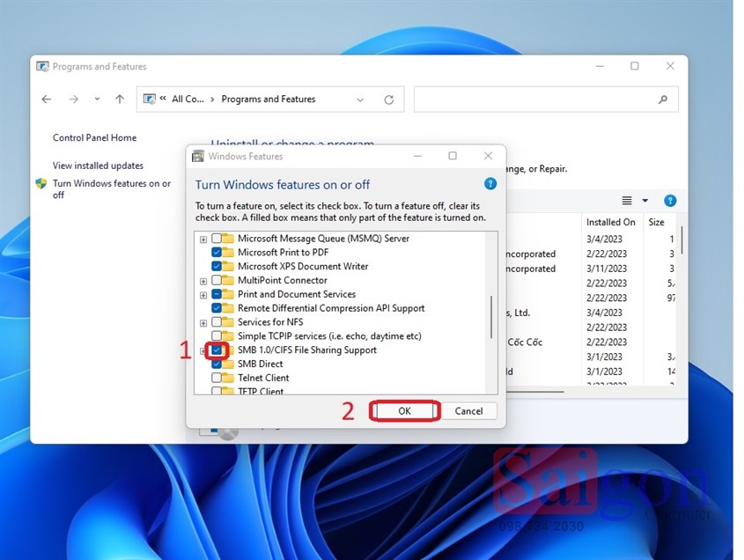Check the Telnet Client checkbox
The height and width of the screenshot is (560, 744).
pyautogui.click(x=217, y=378)
